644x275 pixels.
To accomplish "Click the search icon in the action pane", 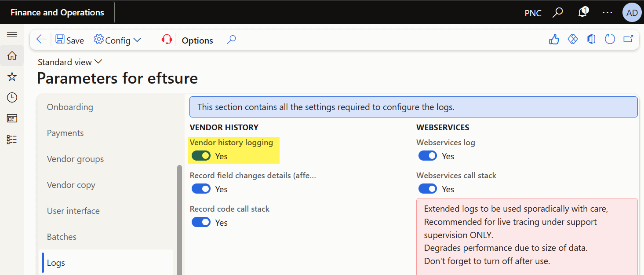I will point(231,40).
